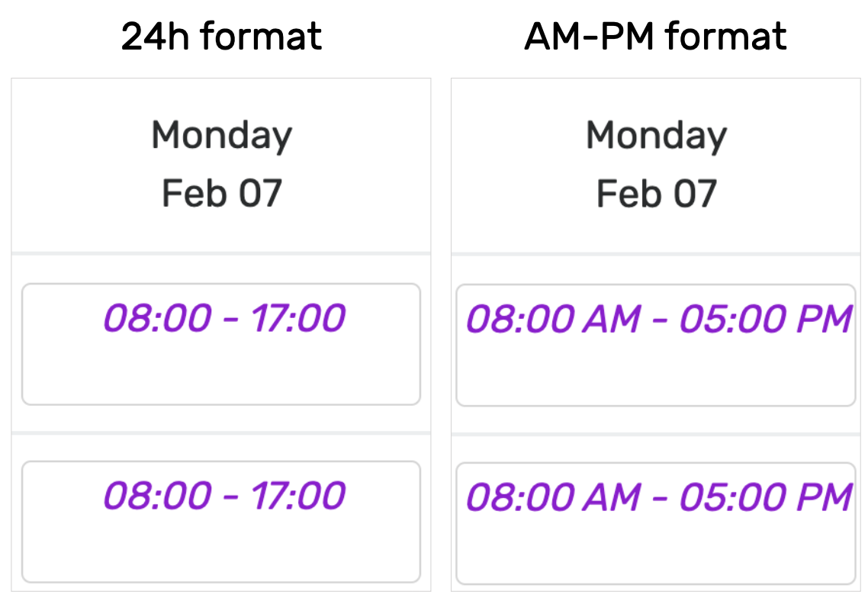The width and height of the screenshot is (868, 598).
Task: Select the first 08:00 - 17:00 time slot
Action: [x=221, y=344]
